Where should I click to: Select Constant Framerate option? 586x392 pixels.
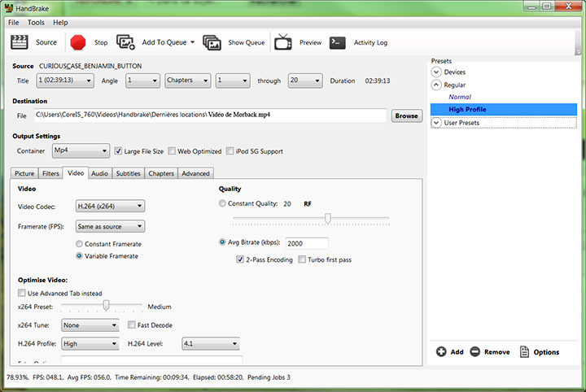click(79, 244)
